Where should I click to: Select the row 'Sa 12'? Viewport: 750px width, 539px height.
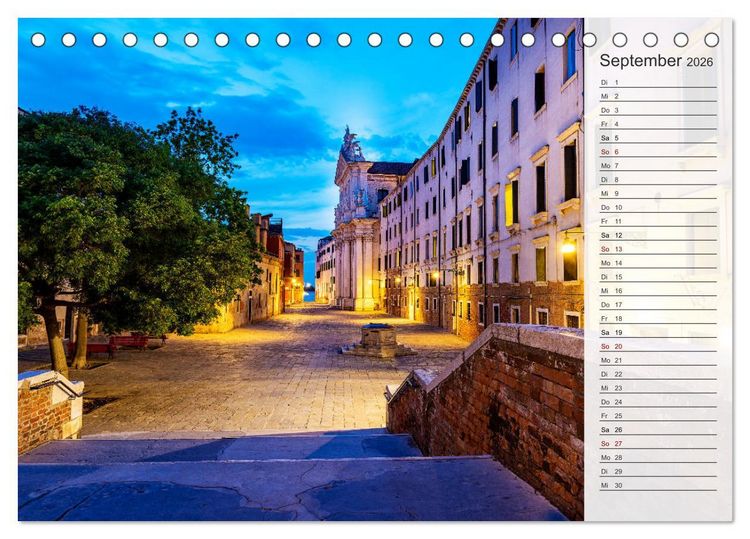click(x=658, y=235)
